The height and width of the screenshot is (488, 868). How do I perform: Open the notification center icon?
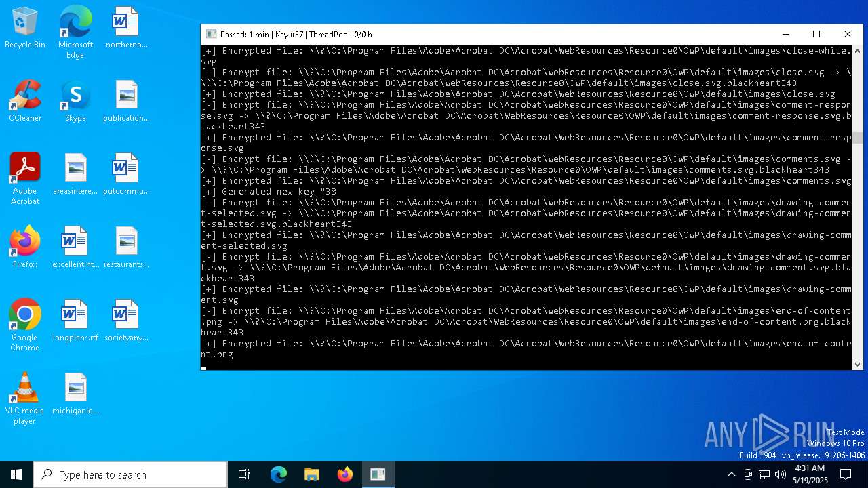(x=846, y=474)
